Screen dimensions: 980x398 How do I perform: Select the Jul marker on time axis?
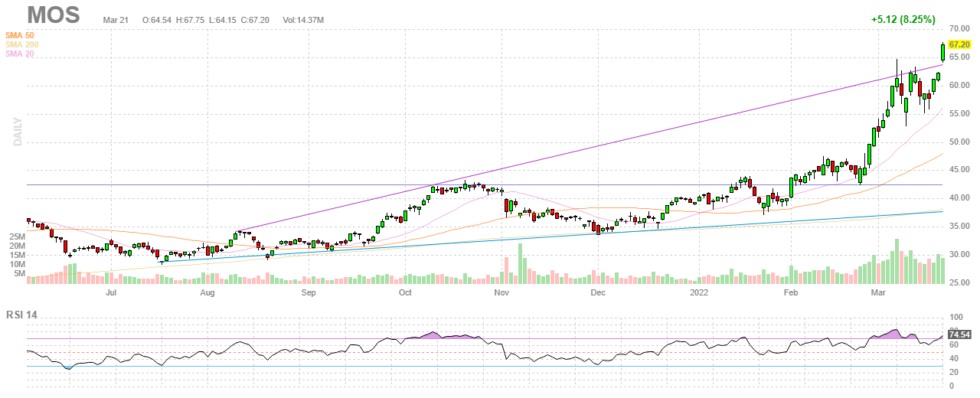pos(111,292)
